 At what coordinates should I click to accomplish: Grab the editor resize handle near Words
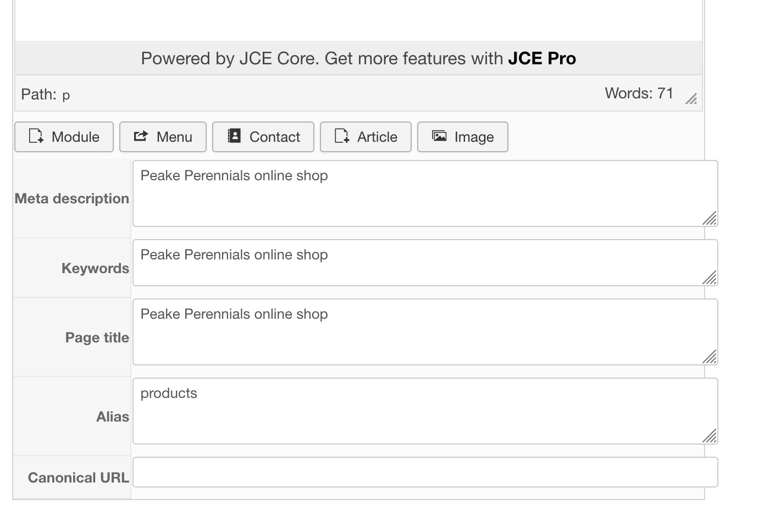(691, 99)
